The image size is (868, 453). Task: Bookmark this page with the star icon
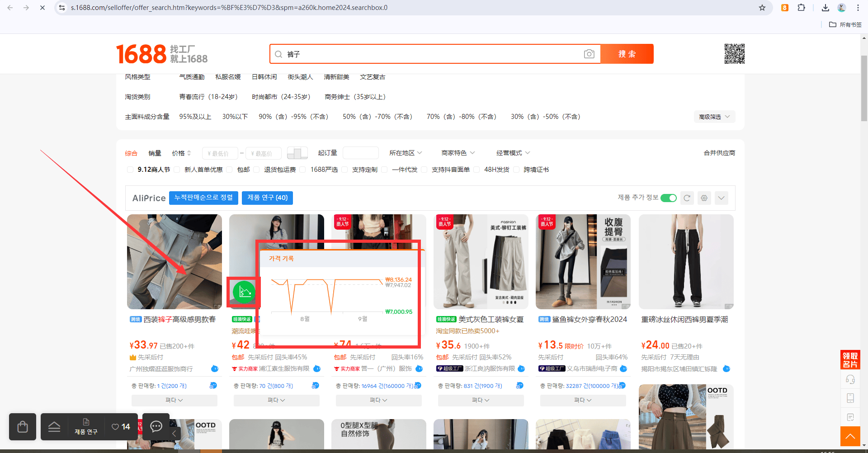pos(762,8)
